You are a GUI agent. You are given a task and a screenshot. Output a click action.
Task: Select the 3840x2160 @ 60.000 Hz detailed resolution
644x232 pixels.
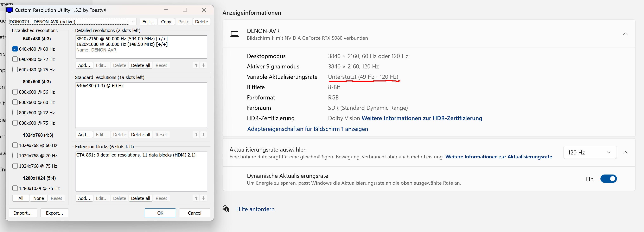pyautogui.click(x=122, y=39)
